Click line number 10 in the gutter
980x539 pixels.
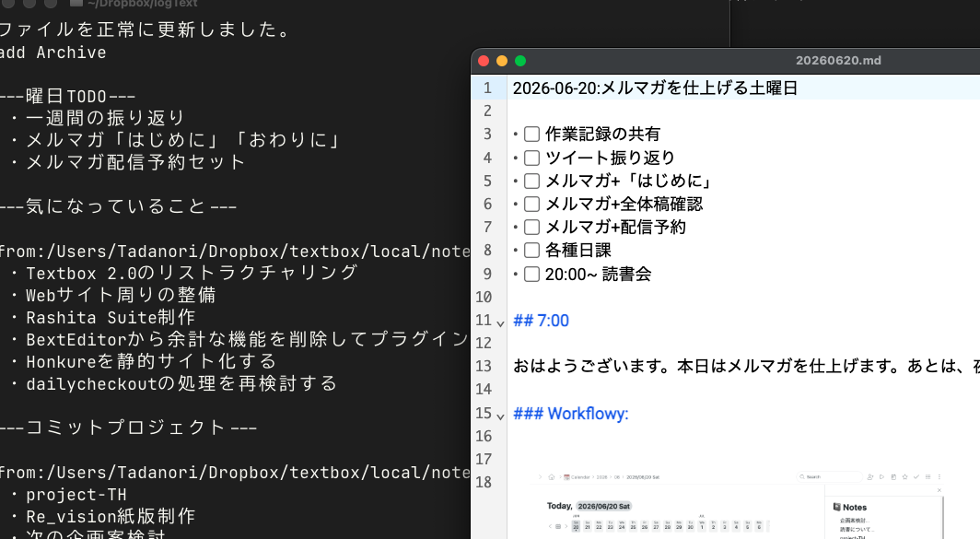click(484, 297)
